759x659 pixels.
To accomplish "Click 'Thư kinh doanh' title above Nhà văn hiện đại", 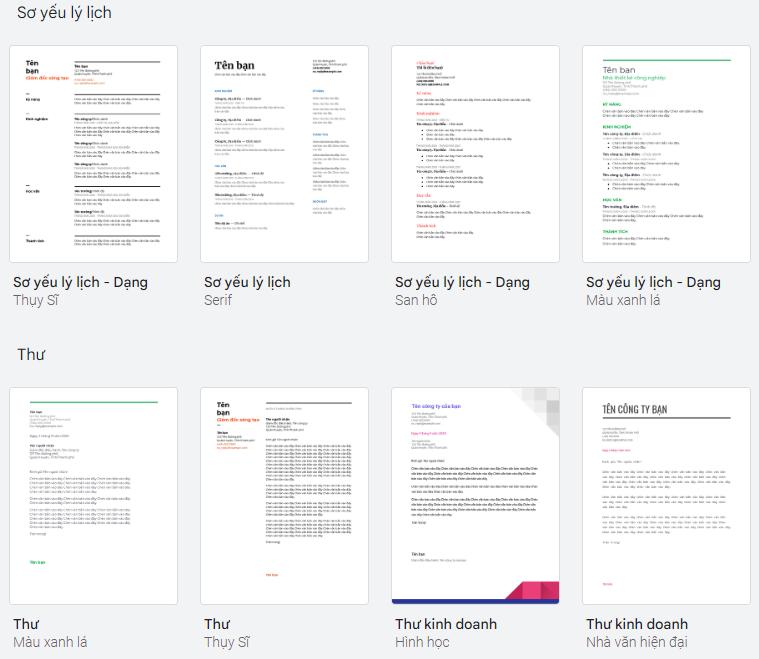I will coord(637,624).
